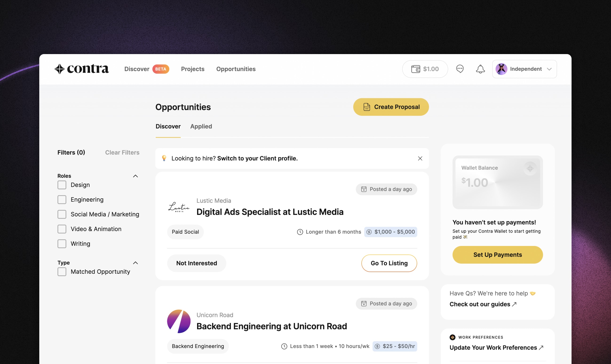Click dollar icon in $1,000 - $5,000 badge
Image resolution: width=611 pixels, height=364 pixels.
click(369, 232)
